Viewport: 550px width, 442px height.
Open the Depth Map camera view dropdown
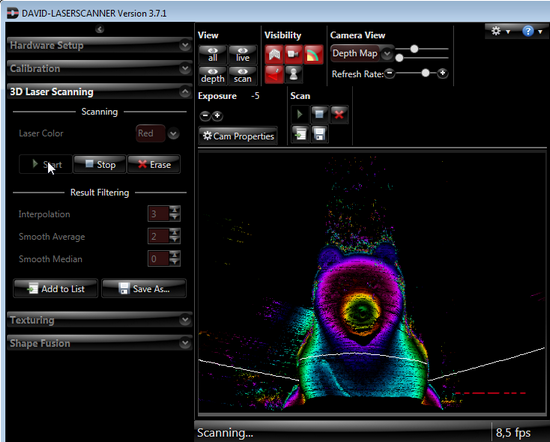click(387, 54)
